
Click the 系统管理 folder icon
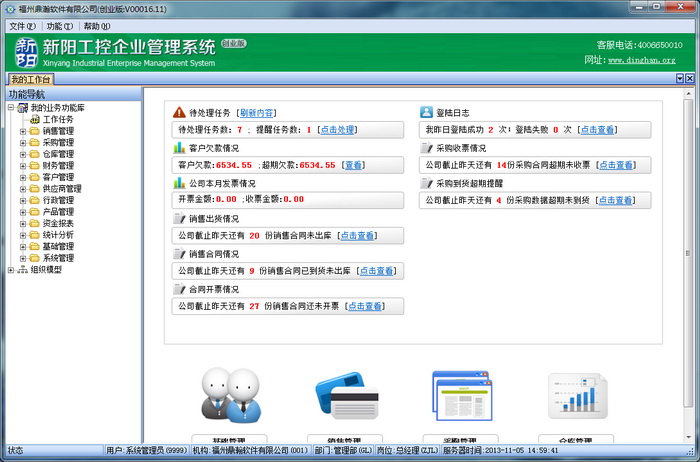click(x=34, y=258)
